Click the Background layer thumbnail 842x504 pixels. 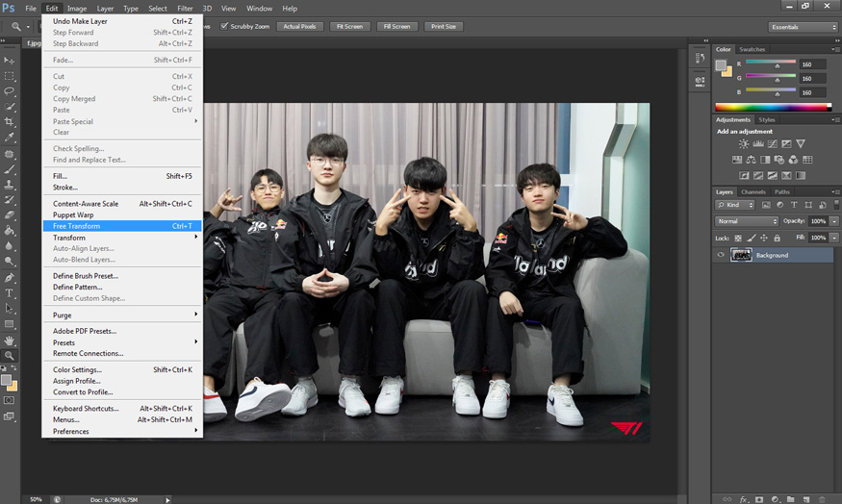coord(741,255)
